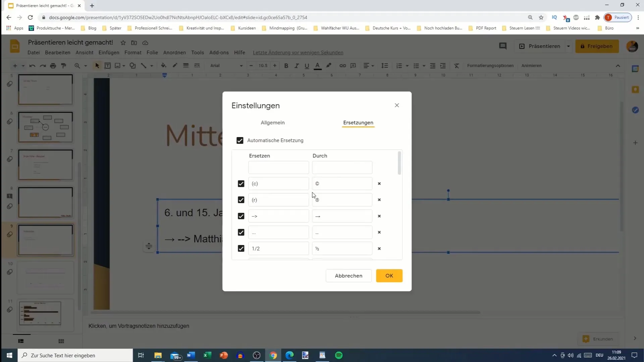Screen dimensions: 644x362
Task: Click the Add comment icon
Action: (x=353, y=66)
